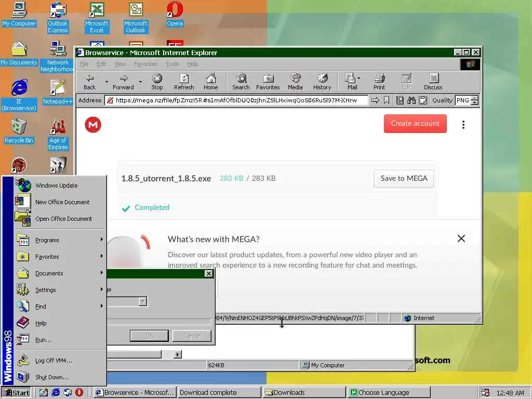The width and height of the screenshot is (532, 399).
Task: Open Notepad++ desktop shortcut
Action: click(x=58, y=91)
